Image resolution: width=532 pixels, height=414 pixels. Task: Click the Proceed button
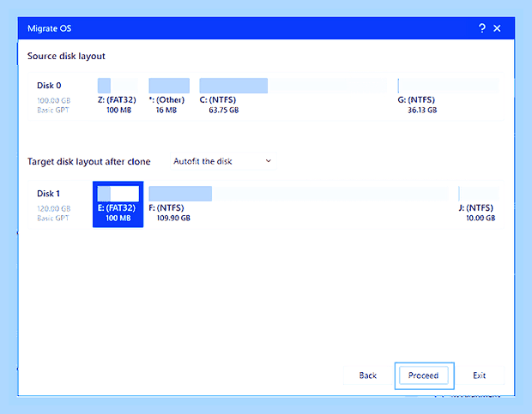424,375
